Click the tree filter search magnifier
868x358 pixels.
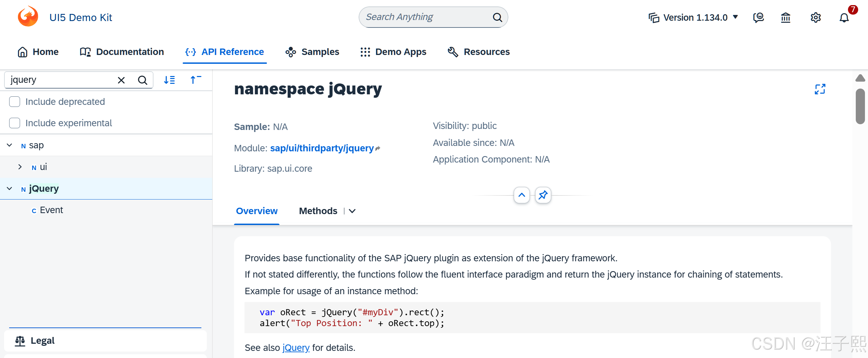pos(143,80)
